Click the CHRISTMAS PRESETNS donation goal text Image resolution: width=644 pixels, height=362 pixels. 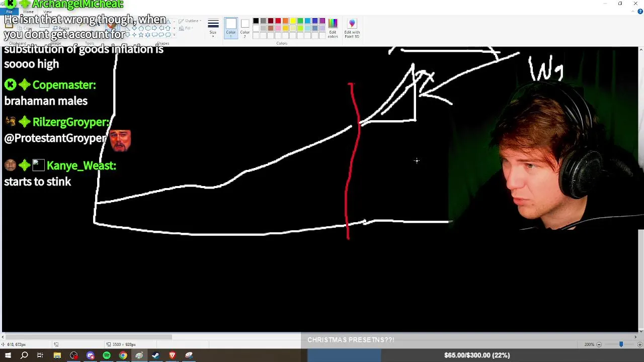[x=351, y=340]
